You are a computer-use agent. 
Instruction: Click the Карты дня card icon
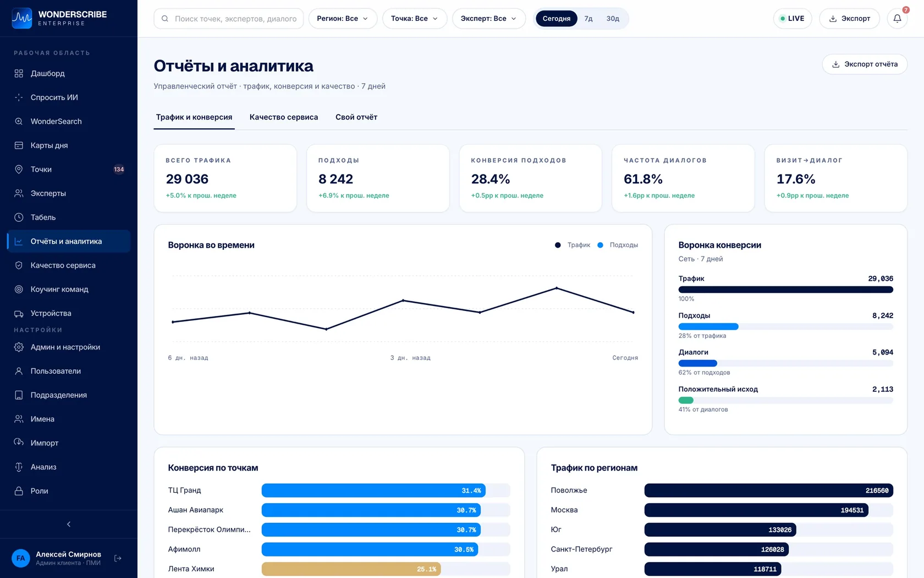(19, 145)
